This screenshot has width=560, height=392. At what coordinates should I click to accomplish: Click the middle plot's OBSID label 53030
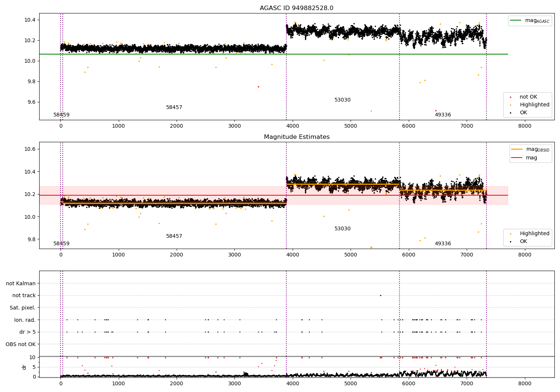[342, 229]
